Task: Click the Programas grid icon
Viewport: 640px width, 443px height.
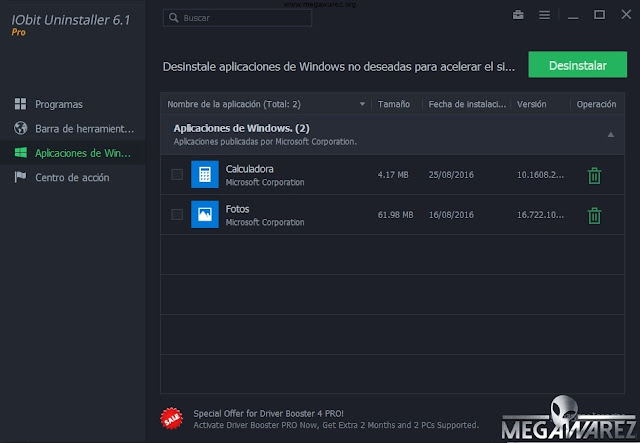Action: pyautogui.click(x=20, y=104)
